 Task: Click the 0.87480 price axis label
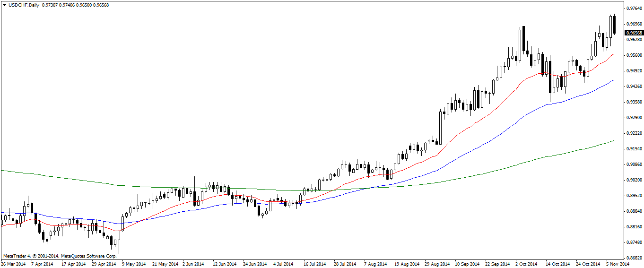635,242
